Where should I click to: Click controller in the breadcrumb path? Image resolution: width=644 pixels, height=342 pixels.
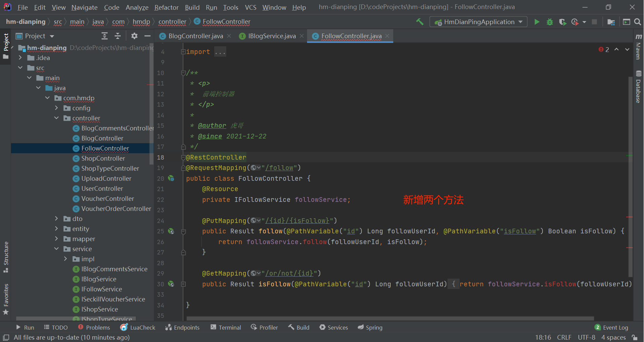[172, 22]
